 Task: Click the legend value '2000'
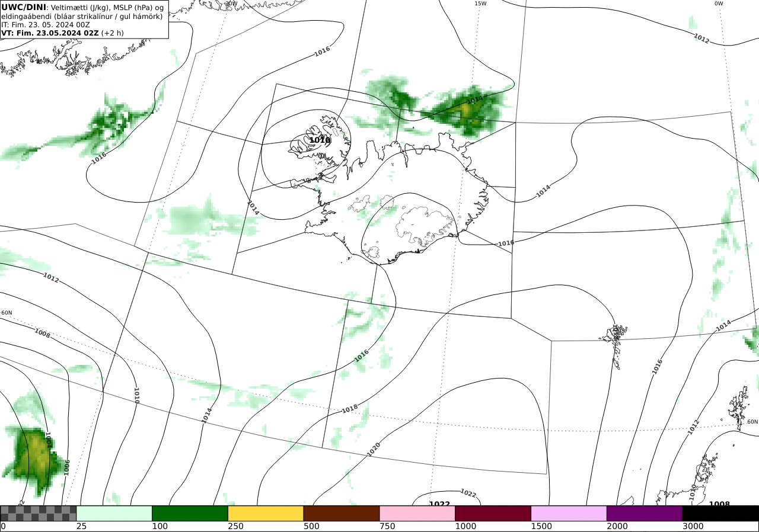click(x=617, y=526)
